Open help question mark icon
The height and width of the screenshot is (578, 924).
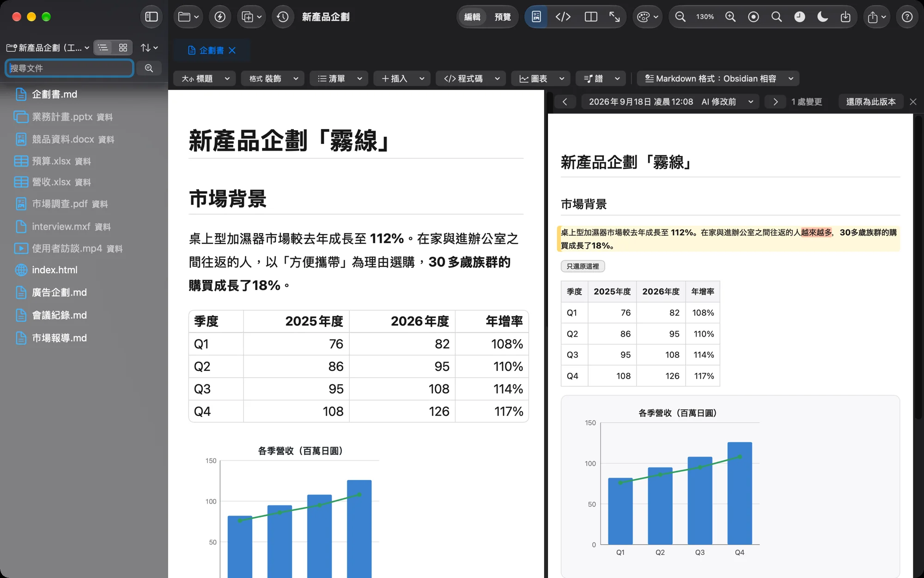click(907, 17)
